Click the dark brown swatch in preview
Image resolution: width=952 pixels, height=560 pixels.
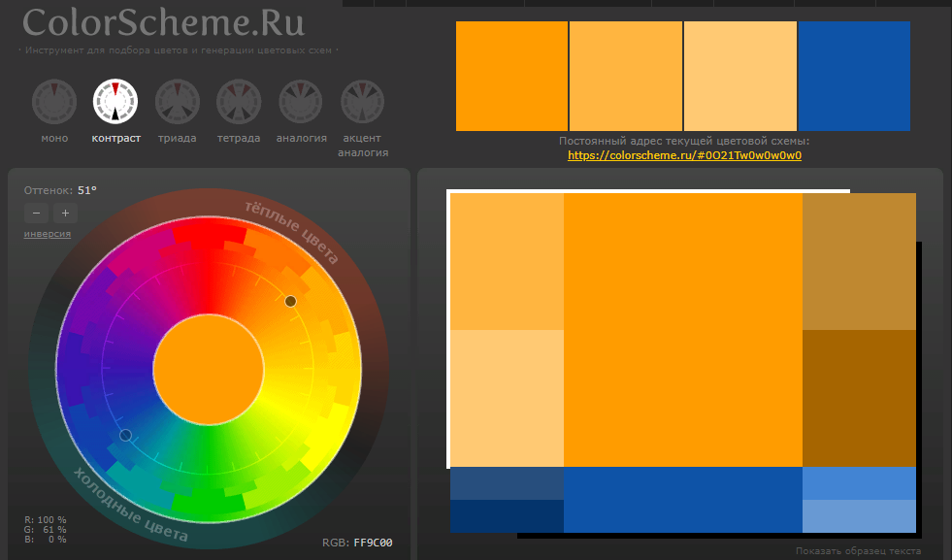coord(859,399)
